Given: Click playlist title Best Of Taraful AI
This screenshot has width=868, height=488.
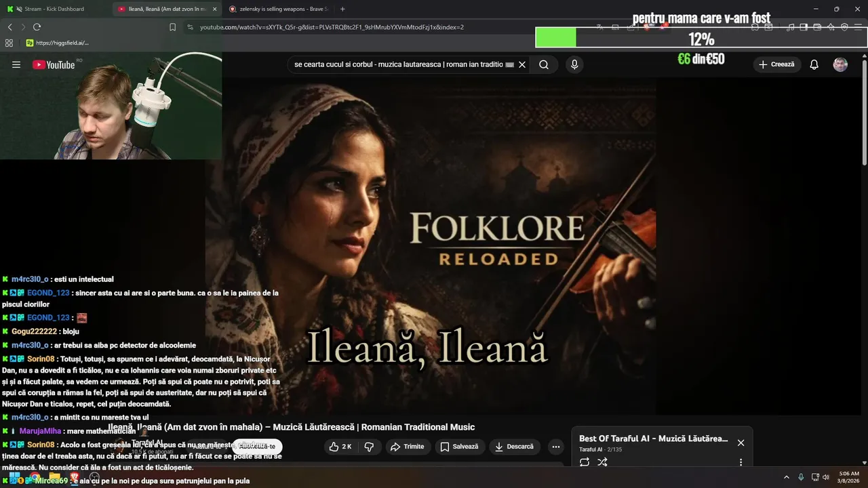Looking at the screenshot, I should coord(653,439).
